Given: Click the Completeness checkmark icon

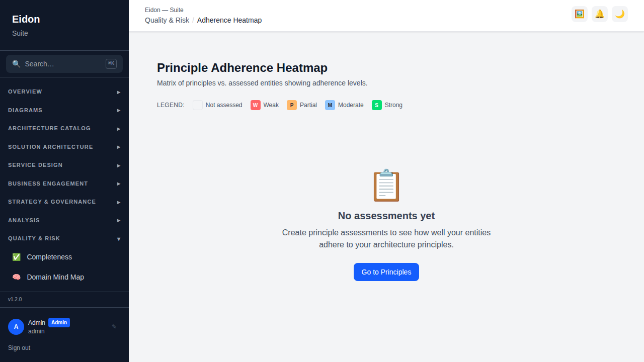Looking at the screenshot, I should [x=17, y=257].
